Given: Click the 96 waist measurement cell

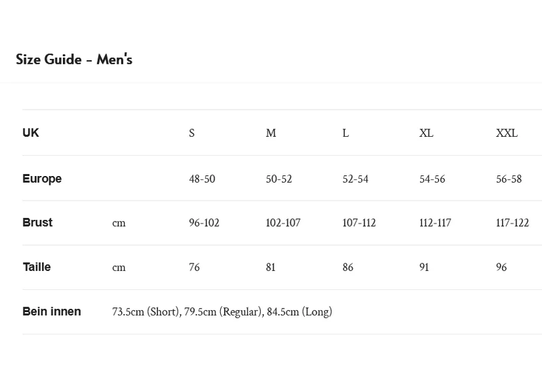Looking at the screenshot, I should coord(501,267).
